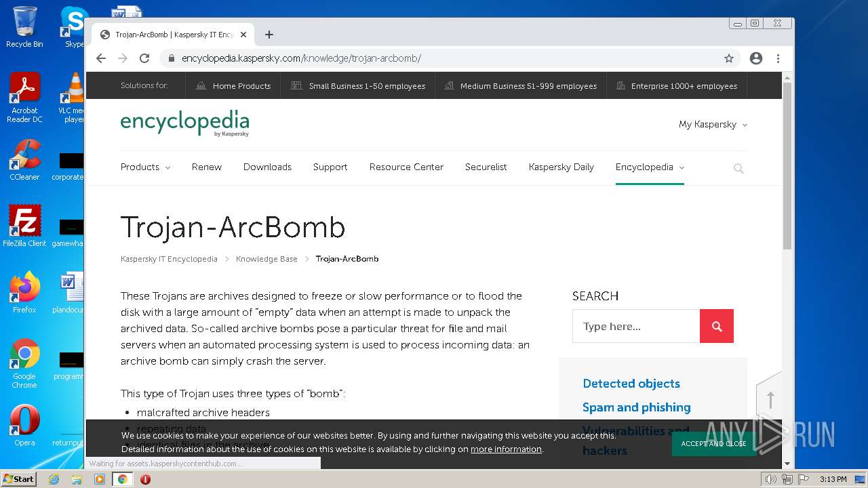This screenshot has width=868, height=488.
Task: Click the Trojan-ArcBomb page heading
Action: tap(233, 227)
